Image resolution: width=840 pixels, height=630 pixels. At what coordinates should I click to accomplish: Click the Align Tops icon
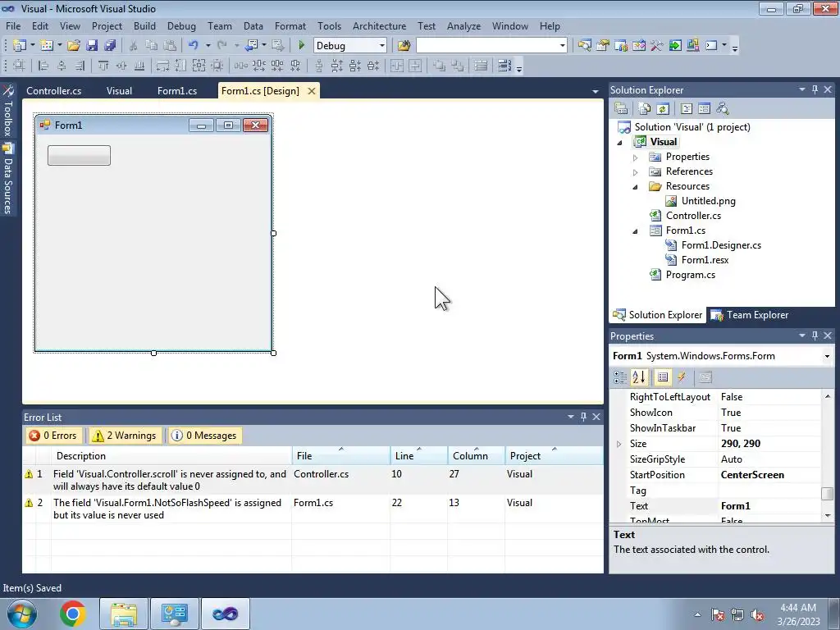pos(103,66)
